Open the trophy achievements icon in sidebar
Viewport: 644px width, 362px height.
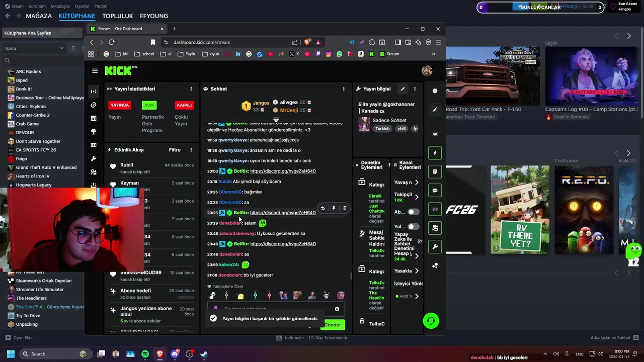tap(94, 132)
